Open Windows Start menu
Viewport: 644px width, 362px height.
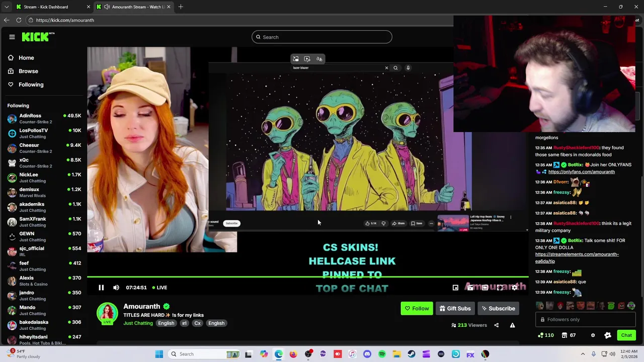click(x=159, y=354)
